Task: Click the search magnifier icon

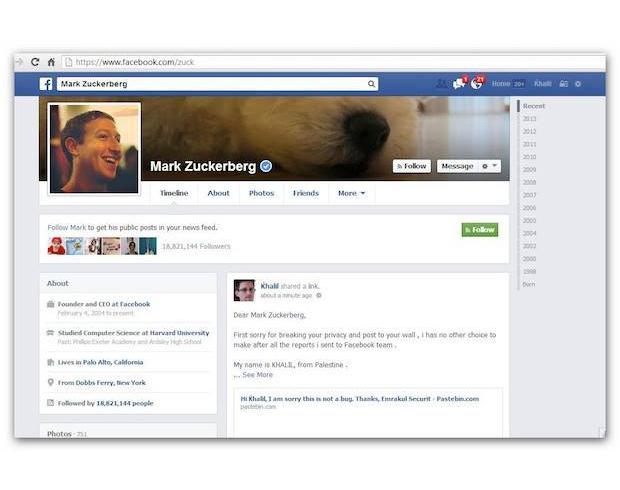Action: 371,84
